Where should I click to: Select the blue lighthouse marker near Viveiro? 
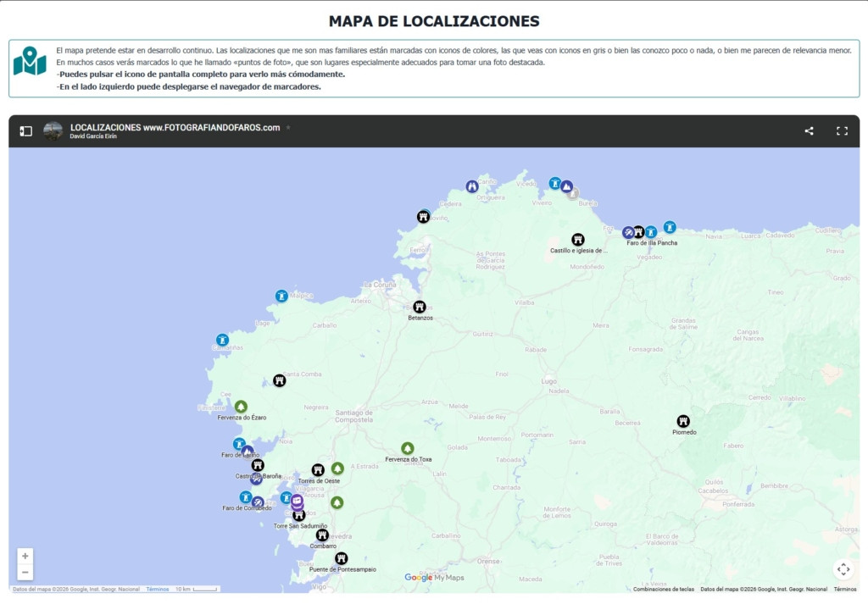tap(554, 183)
